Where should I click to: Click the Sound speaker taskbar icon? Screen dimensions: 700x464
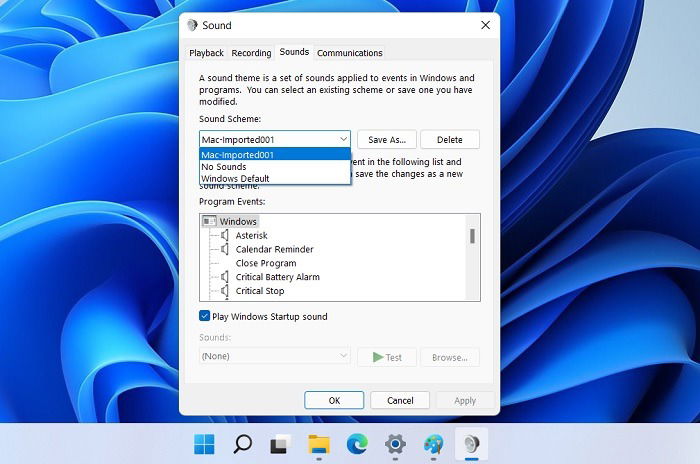click(471, 444)
